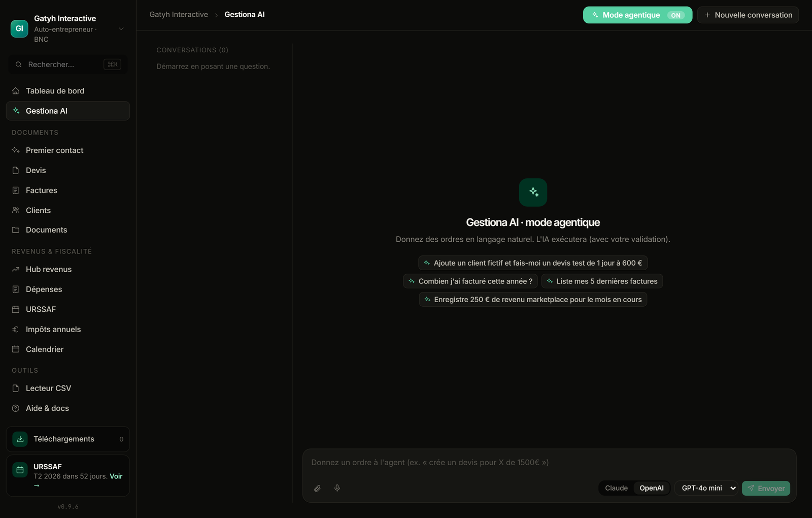Image resolution: width=812 pixels, height=518 pixels.
Task: Start a Nouvelle conversation
Action: (748, 15)
